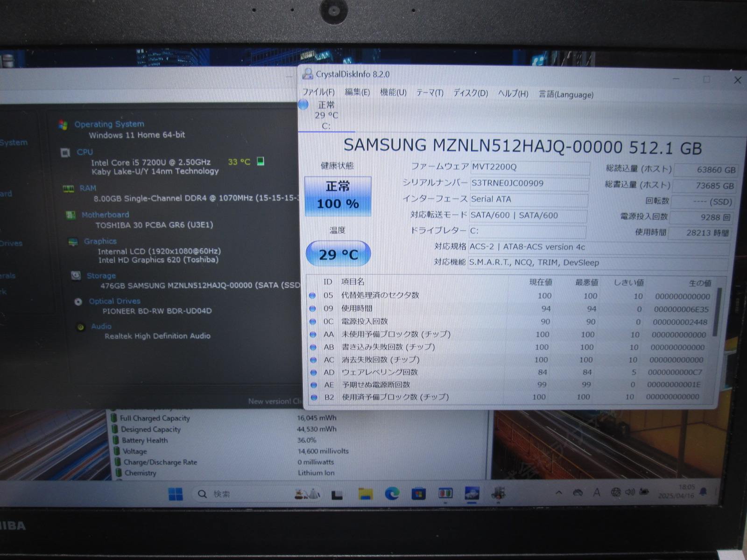Click the Operating System icon in Speccy

point(63,125)
